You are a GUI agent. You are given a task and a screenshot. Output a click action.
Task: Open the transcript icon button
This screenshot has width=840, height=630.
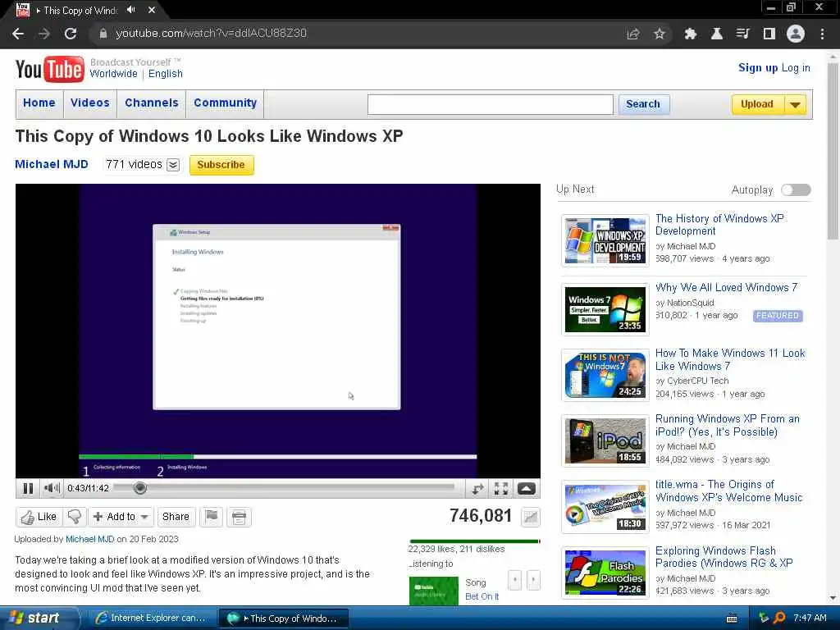[x=239, y=517]
